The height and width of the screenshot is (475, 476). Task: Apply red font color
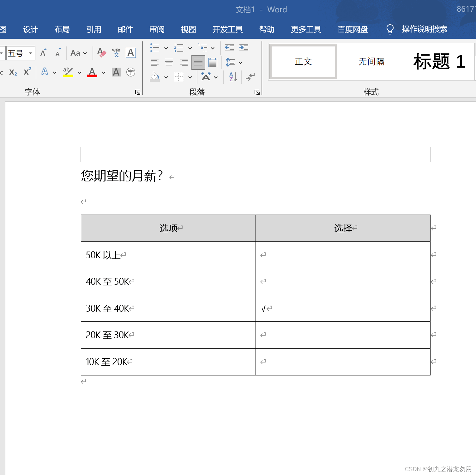pos(92,72)
